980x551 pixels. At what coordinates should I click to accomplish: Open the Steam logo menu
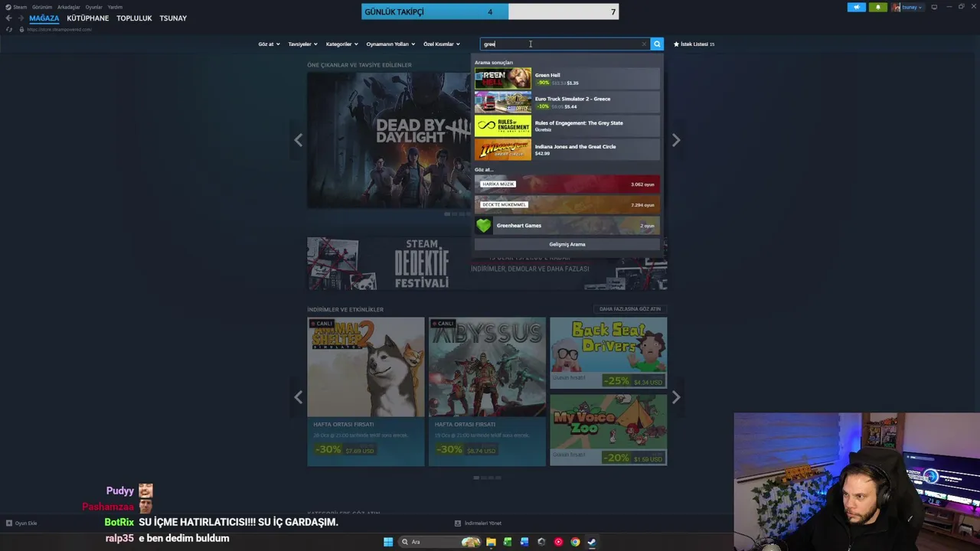(x=16, y=7)
